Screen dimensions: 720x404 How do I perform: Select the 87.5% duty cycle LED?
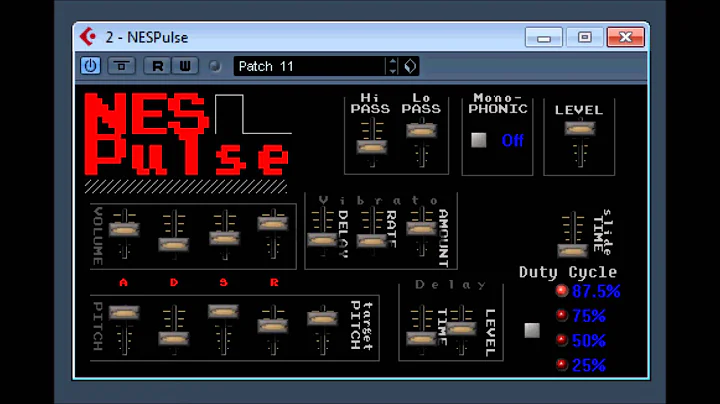(562, 291)
